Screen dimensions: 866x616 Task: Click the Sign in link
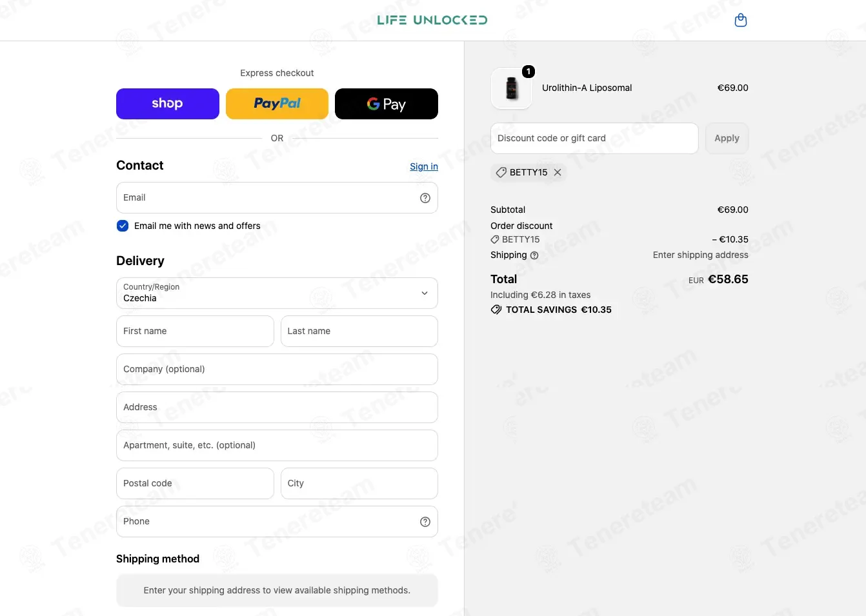click(x=424, y=166)
